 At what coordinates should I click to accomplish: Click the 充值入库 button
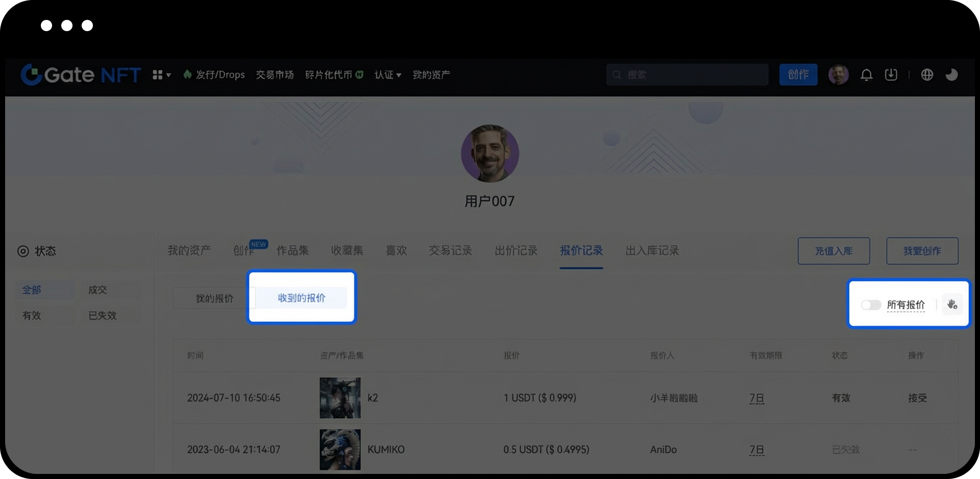tap(834, 250)
